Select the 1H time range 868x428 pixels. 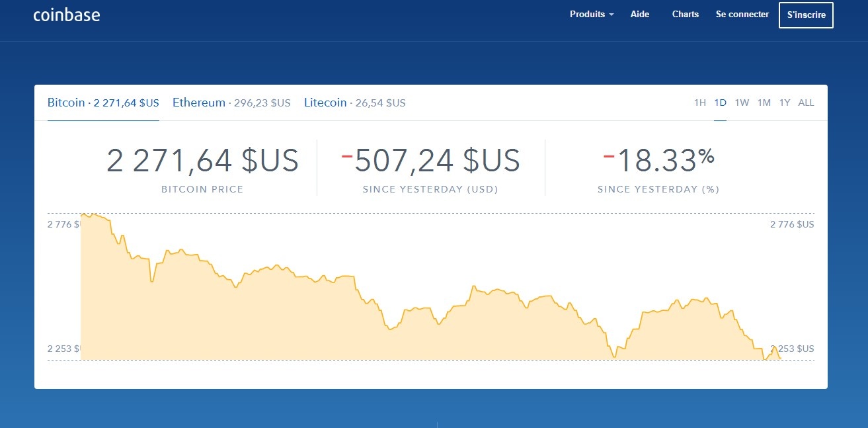[699, 103]
